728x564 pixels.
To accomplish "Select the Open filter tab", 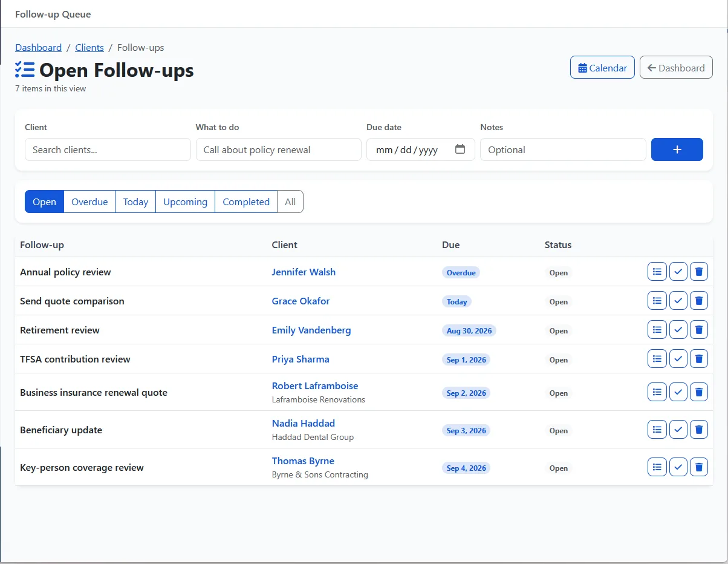I will pos(44,202).
